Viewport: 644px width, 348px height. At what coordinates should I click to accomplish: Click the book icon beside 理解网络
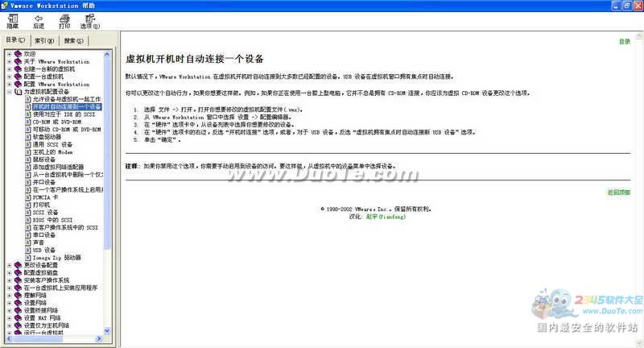point(18,295)
